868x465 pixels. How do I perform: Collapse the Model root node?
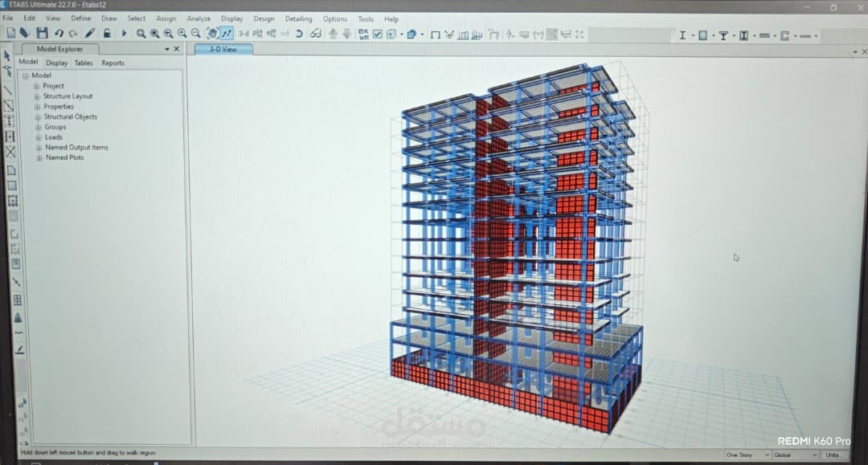coord(26,75)
